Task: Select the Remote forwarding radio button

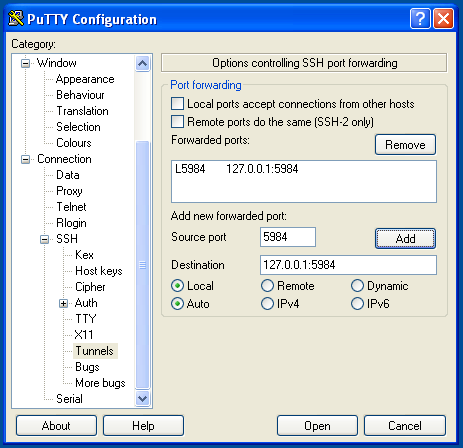Action: [x=267, y=286]
